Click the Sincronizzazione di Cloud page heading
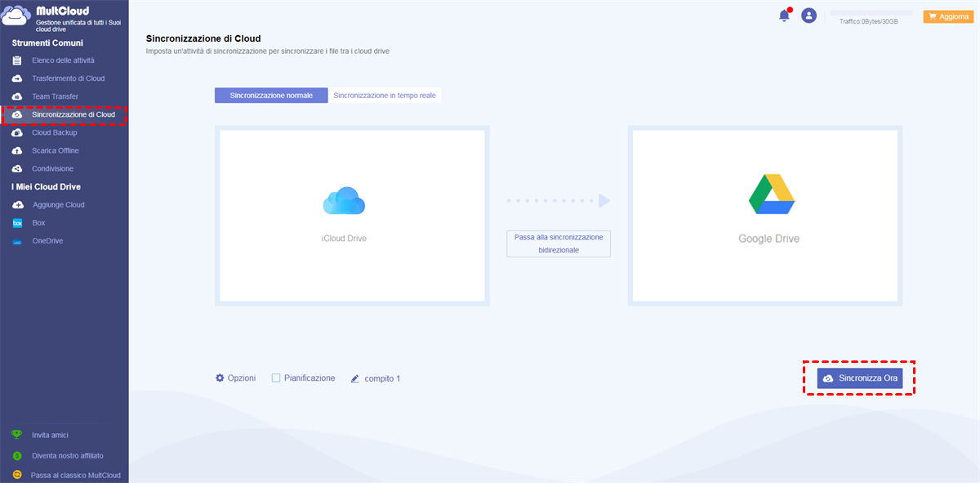The image size is (980, 483). 203,38
